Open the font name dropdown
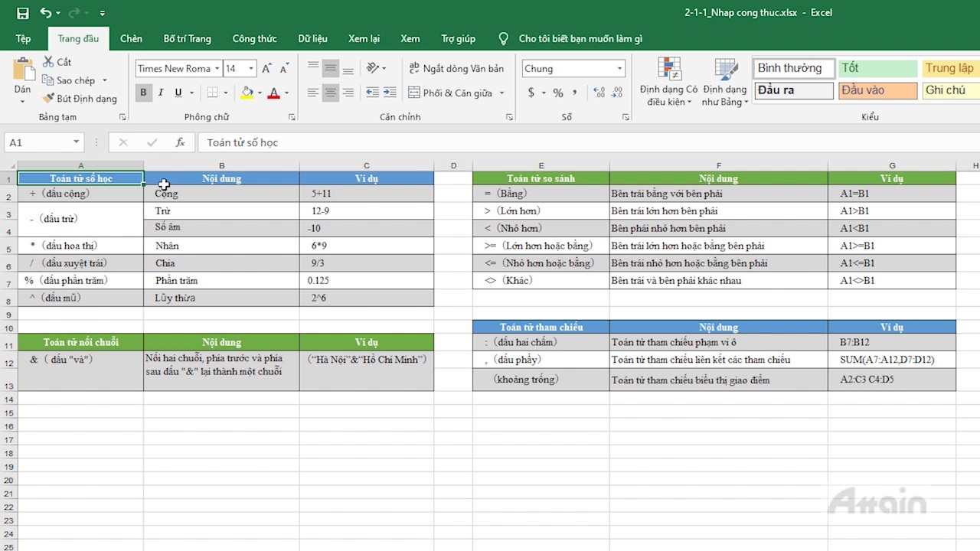980x551 pixels. [x=217, y=69]
